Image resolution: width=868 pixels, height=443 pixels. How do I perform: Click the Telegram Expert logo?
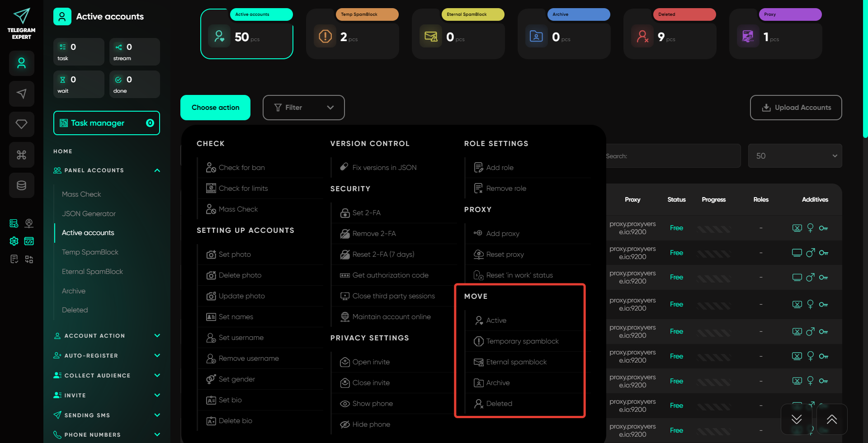pos(21,24)
